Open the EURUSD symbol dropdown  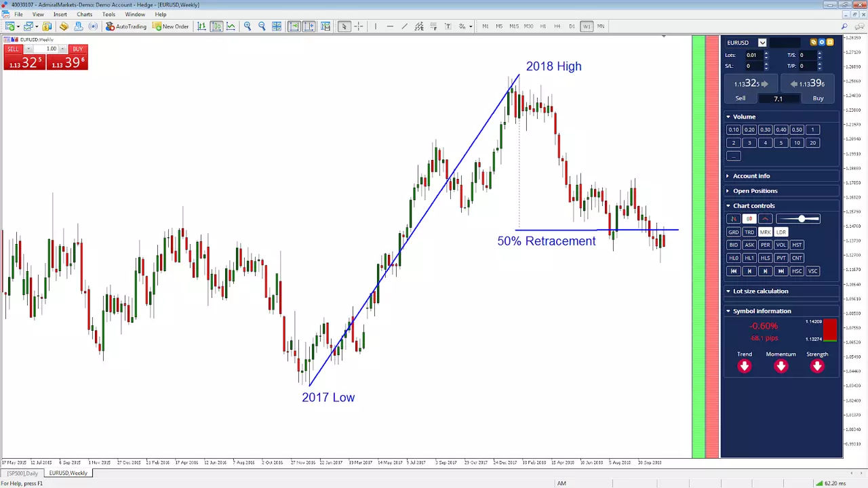pos(762,43)
